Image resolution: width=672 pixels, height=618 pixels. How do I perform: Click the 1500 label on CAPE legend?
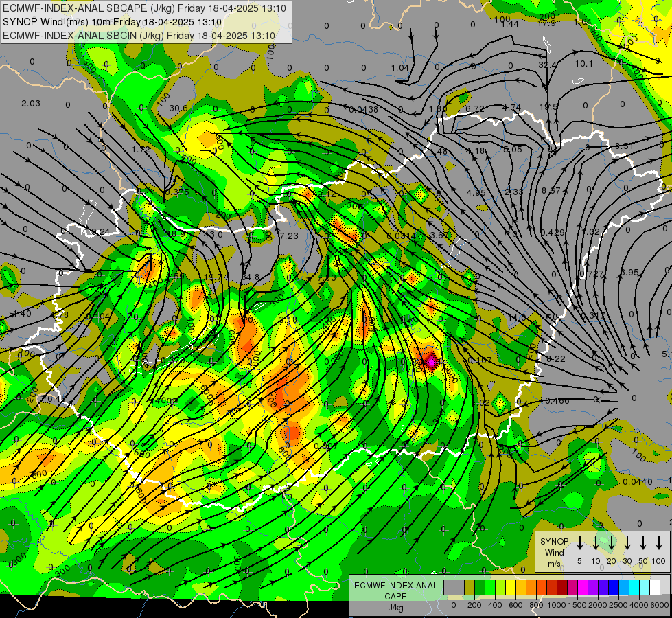point(577,605)
